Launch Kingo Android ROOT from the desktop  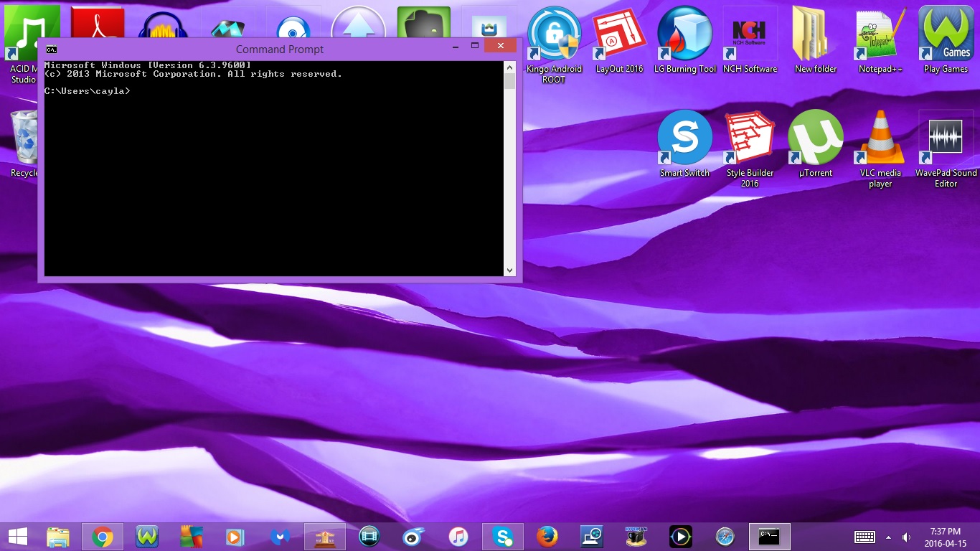[x=554, y=44]
